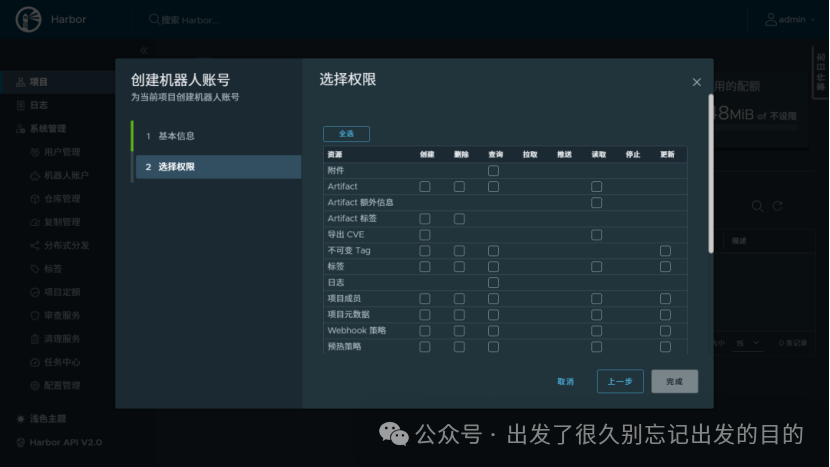Click the Harbor lighthouse logo
The image size is (830, 467).
pos(29,20)
